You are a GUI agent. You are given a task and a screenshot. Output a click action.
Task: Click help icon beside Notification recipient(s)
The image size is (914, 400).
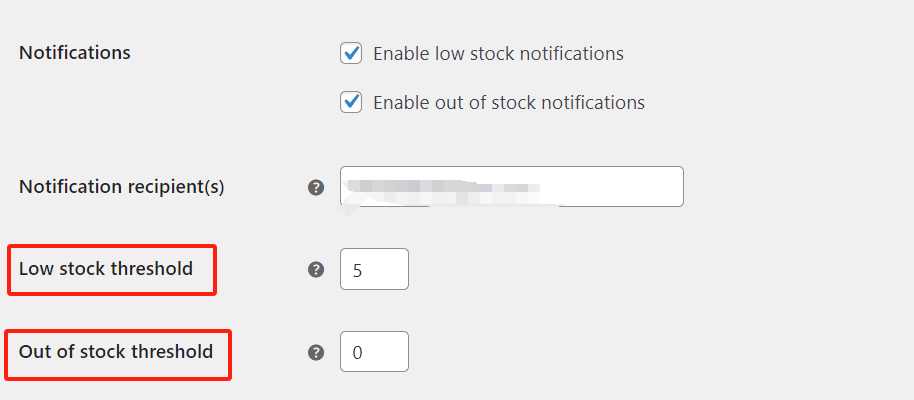pos(316,187)
